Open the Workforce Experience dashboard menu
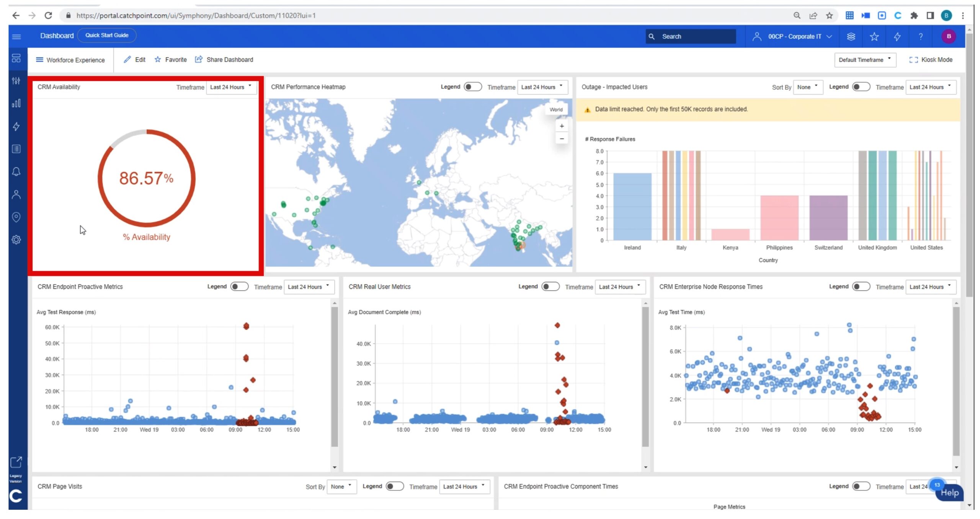The height and width of the screenshot is (519, 980). pos(70,60)
